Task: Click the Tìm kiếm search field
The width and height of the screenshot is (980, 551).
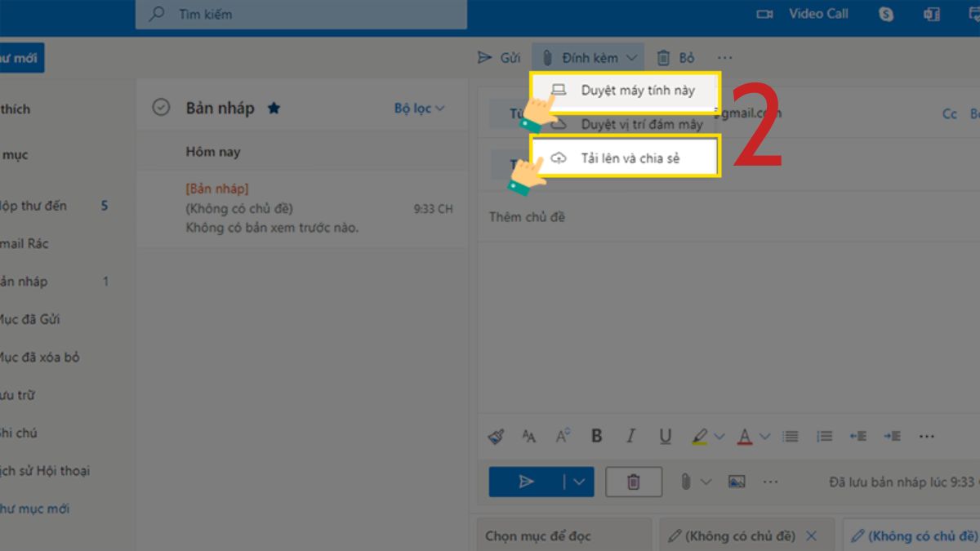Action: coord(301,14)
